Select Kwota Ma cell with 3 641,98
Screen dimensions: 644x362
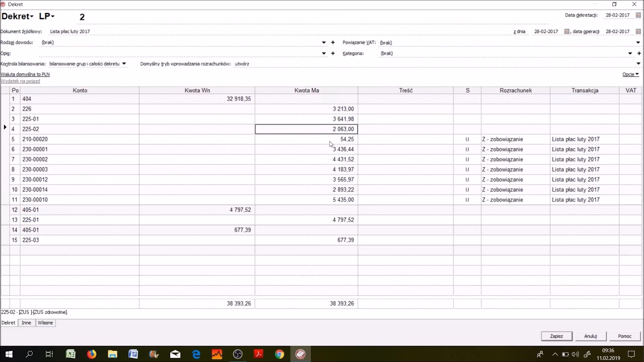(306, 119)
